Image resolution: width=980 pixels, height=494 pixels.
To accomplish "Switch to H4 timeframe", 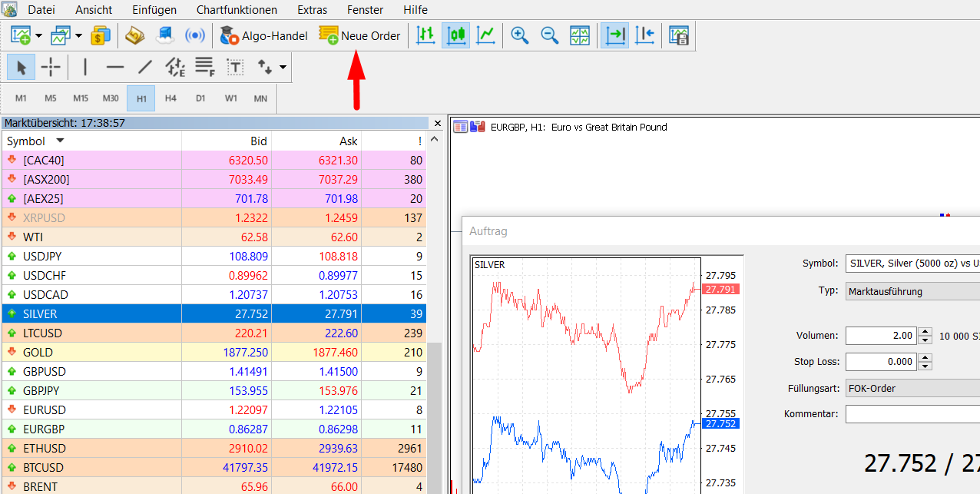I will coord(171,98).
